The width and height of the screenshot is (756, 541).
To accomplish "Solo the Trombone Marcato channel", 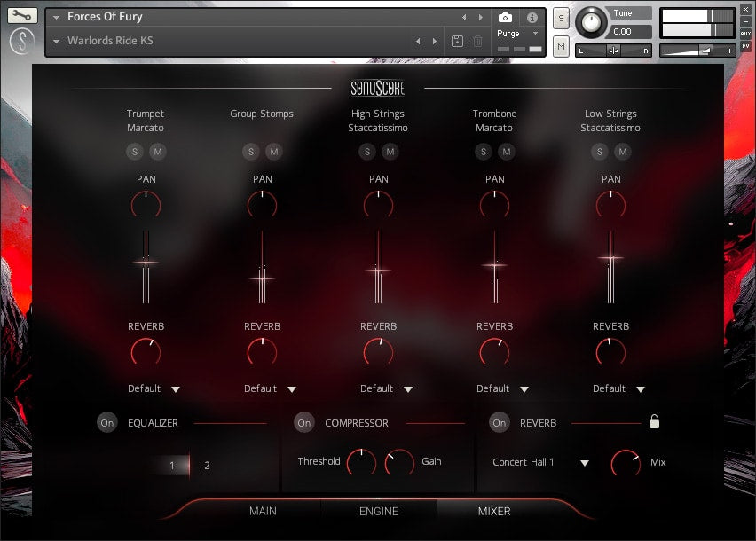I will point(483,152).
